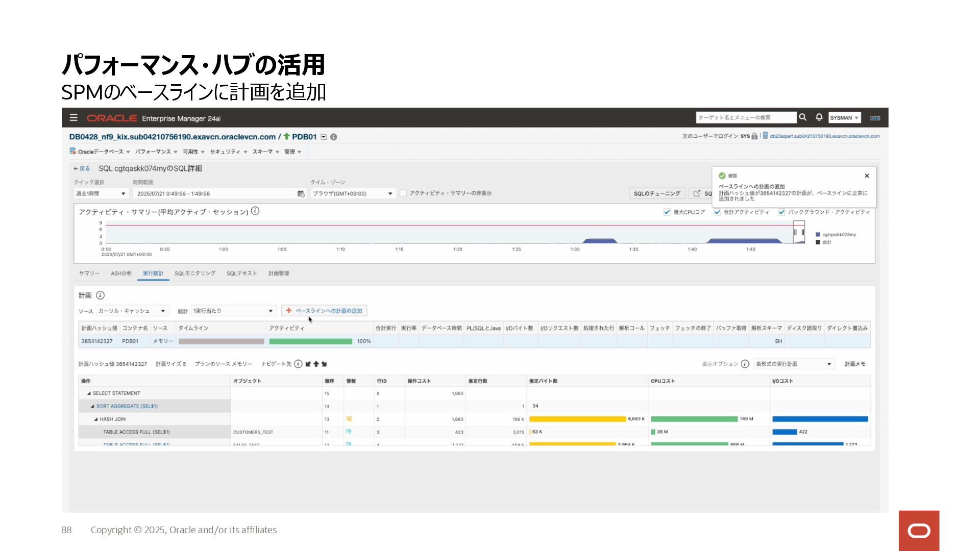Click the ナビゲート先 info icon
This screenshot has height=551, width=980.
tap(298, 364)
